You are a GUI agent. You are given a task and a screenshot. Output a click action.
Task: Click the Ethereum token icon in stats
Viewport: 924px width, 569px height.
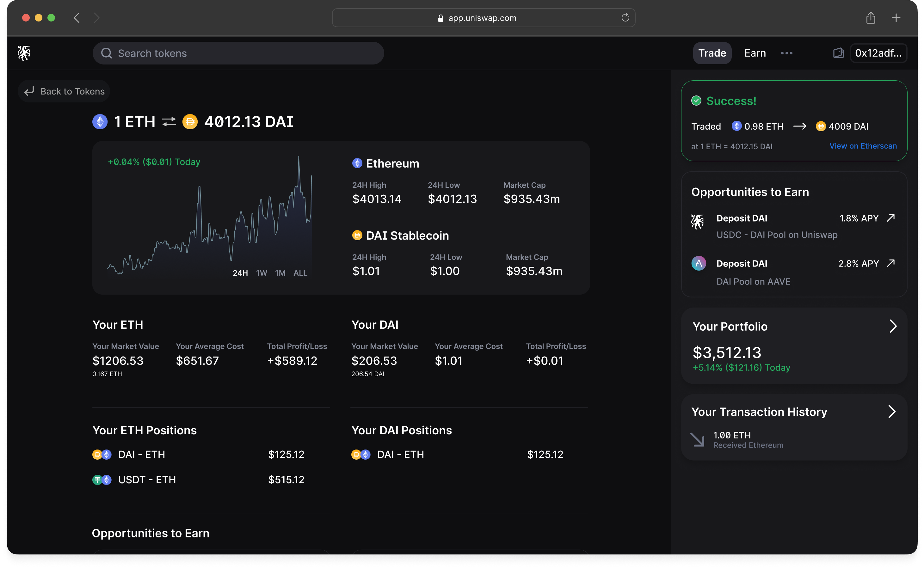click(x=357, y=163)
